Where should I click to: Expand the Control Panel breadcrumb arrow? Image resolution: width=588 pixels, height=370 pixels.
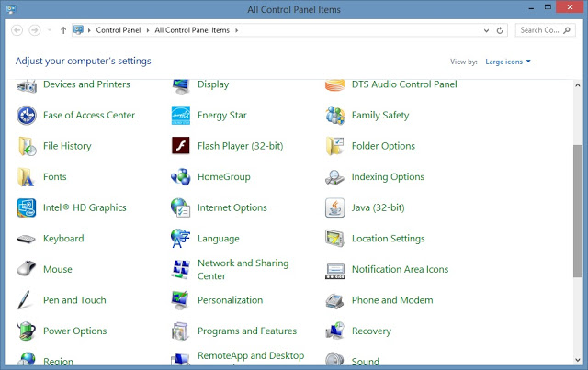149,30
